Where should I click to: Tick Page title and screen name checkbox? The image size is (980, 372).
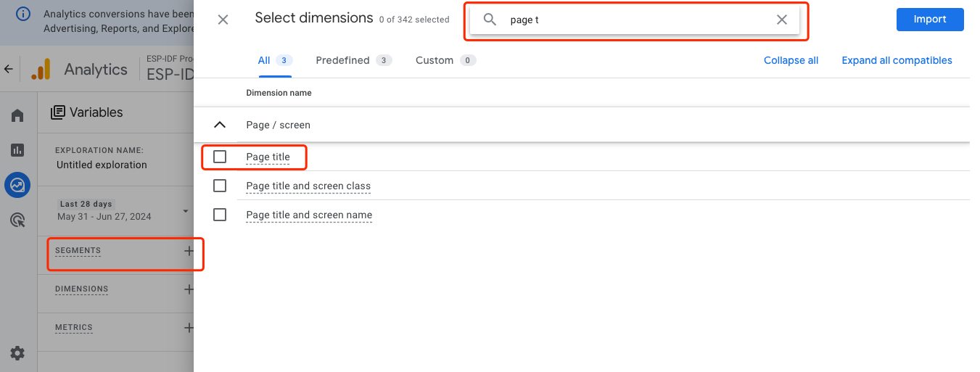[220, 215]
